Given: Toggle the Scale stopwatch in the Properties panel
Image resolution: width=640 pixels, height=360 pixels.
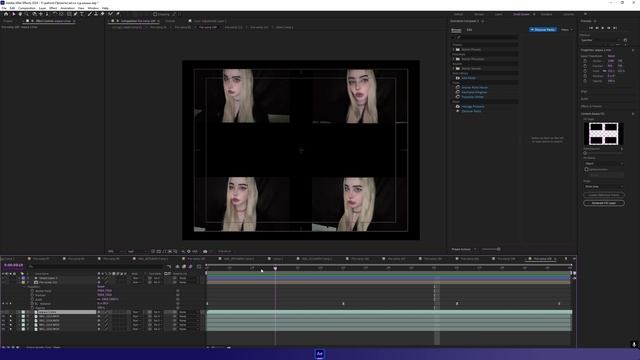Looking at the screenshot, I should (585, 71).
